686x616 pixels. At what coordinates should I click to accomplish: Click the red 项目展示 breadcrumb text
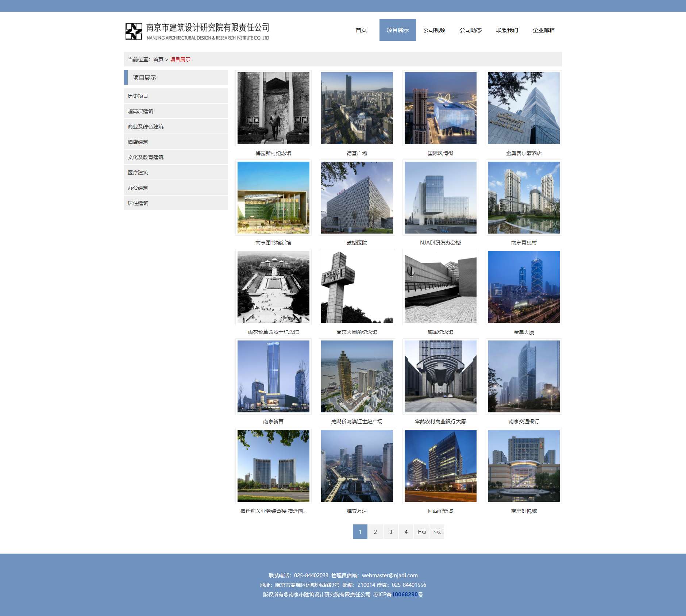tap(180, 59)
